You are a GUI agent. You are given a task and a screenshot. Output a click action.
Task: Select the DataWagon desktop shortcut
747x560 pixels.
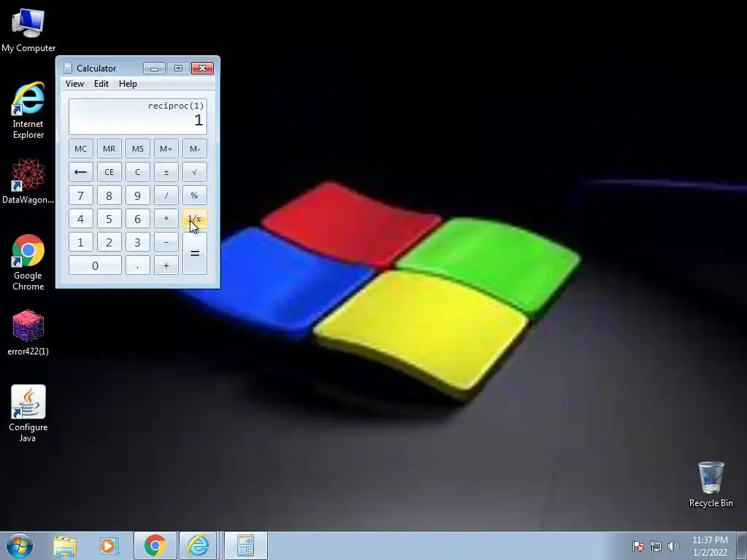tap(28, 182)
